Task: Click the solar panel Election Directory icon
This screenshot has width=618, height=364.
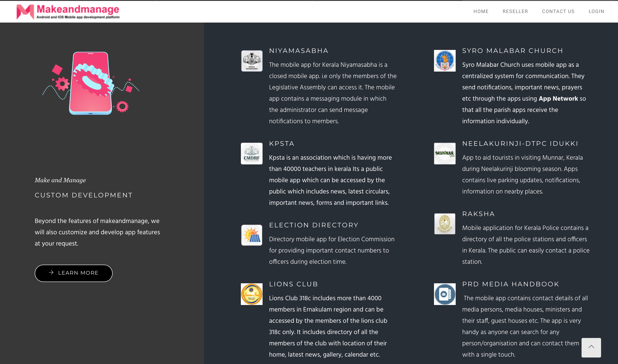Action: tap(251, 235)
